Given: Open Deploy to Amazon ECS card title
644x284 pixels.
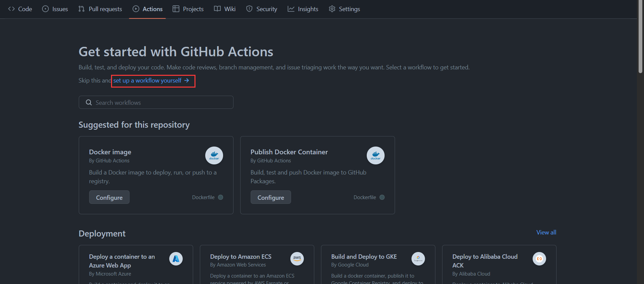Looking at the screenshot, I should pos(241,257).
